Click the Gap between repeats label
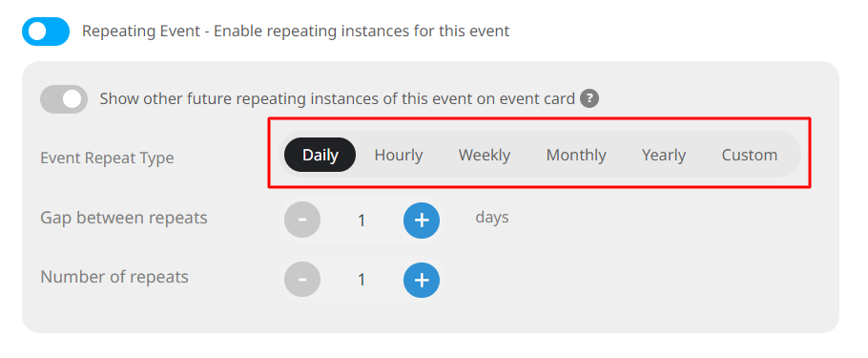Viewport: 868px width, 358px height. pos(124,218)
